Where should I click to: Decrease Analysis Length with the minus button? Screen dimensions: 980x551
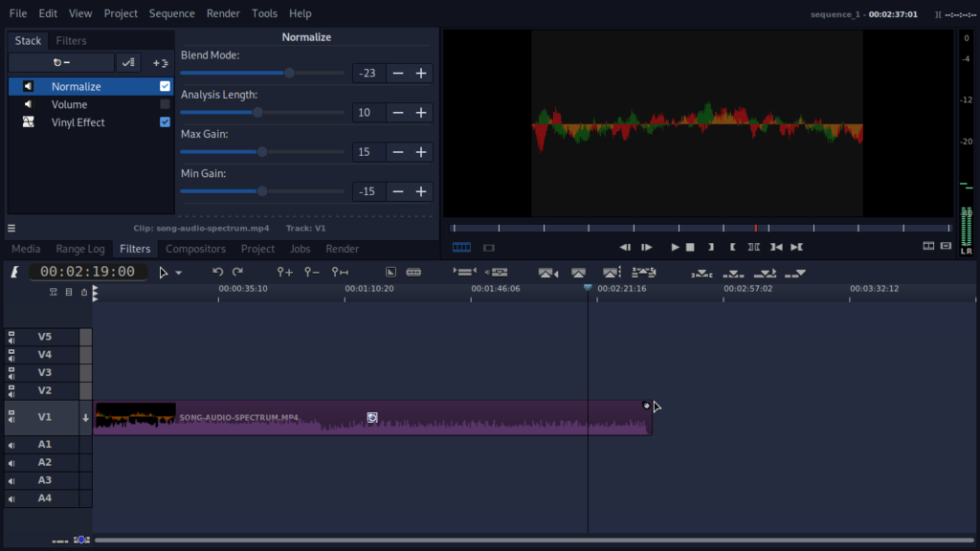[398, 113]
